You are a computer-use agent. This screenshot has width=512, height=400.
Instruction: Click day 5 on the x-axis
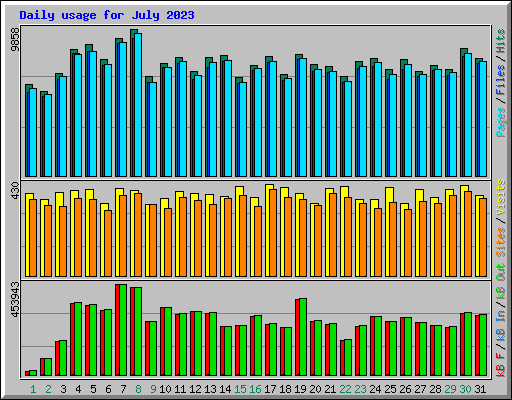click(x=93, y=389)
